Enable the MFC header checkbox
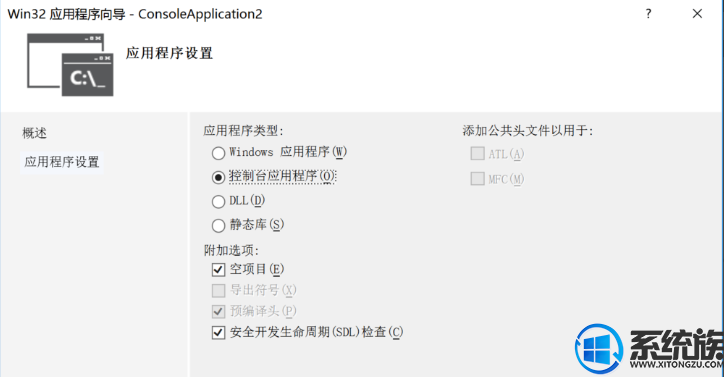Viewport: 724px width, 377px height. (477, 178)
